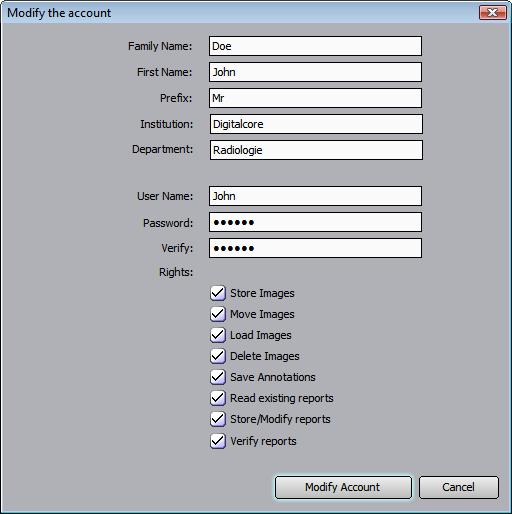The height and width of the screenshot is (514, 512).
Task: Toggle the Verify reports checkbox
Action: (x=218, y=441)
